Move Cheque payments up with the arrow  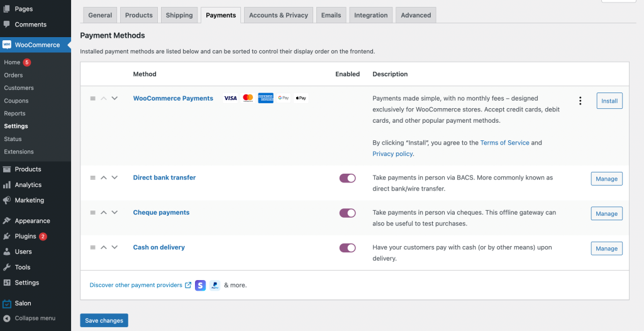coord(104,213)
